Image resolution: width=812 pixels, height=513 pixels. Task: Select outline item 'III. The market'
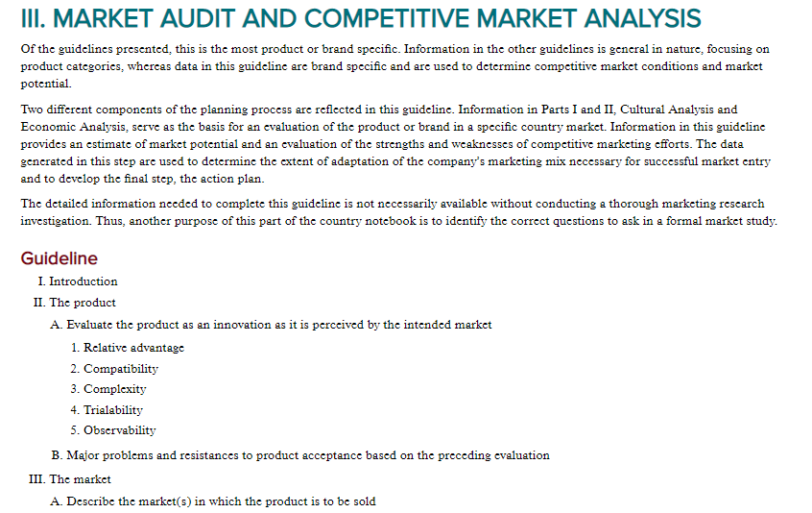(70, 479)
